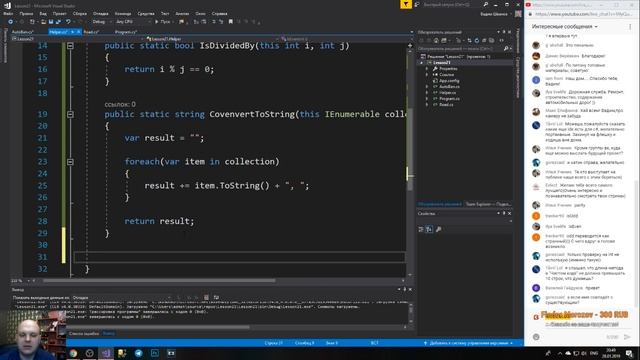The height and width of the screenshot is (360, 640).
Task: Click the bookmark toolbar icon
Action: pos(231,22)
